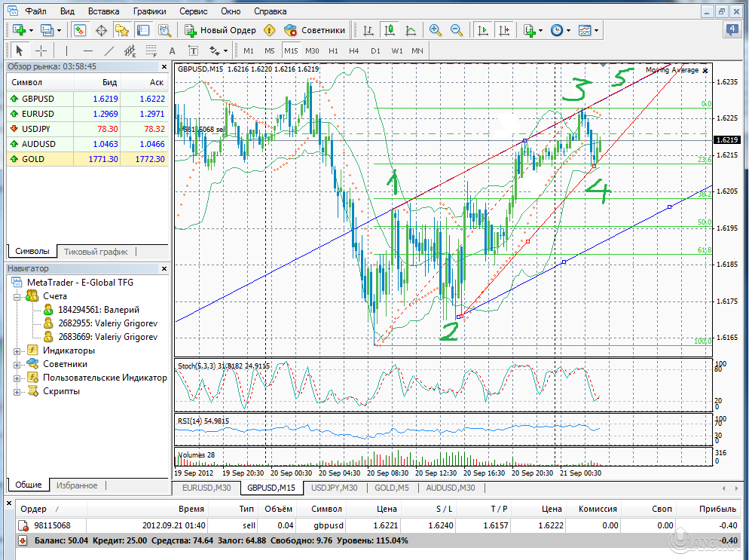Switch chart to candlestick mode
The width and height of the screenshot is (749, 560).
pyautogui.click(x=389, y=30)
